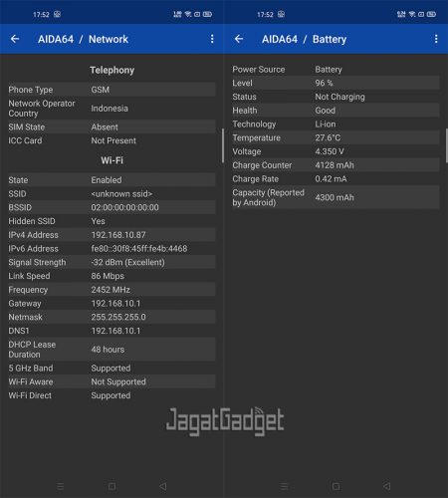Select SIM State Absent row

pos(112,126)
